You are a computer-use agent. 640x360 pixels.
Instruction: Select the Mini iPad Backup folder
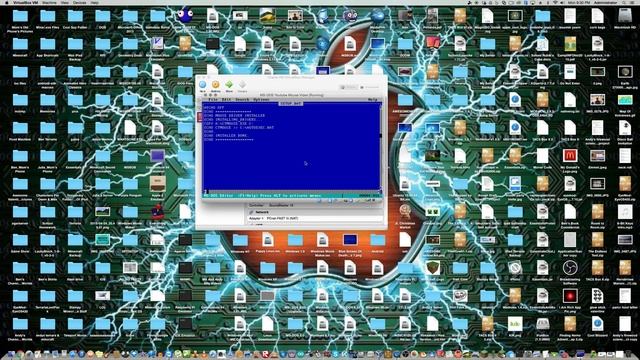click(x=75, y=44)
